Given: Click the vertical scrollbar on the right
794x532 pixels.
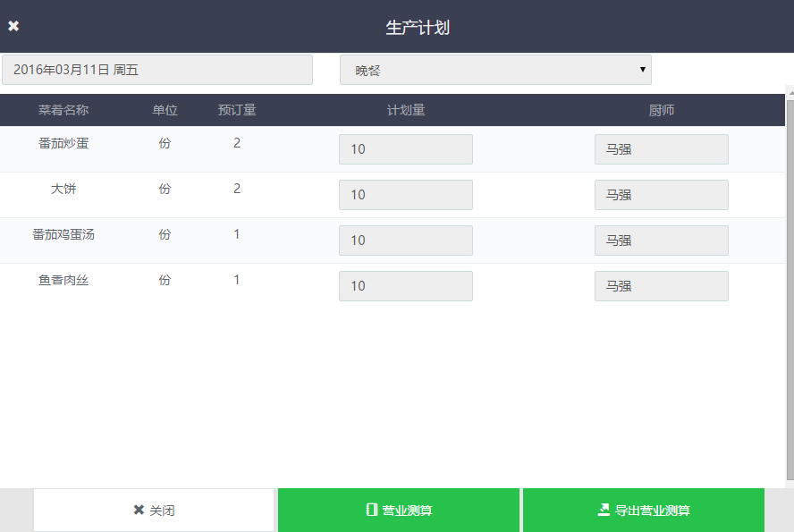Looking at the screenshot, I should point(790,286).
